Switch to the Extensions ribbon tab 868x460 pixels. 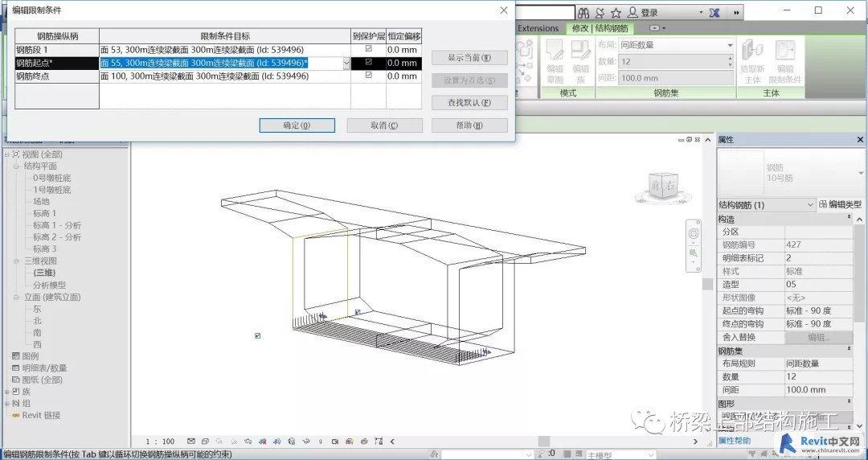coord(538,28)
